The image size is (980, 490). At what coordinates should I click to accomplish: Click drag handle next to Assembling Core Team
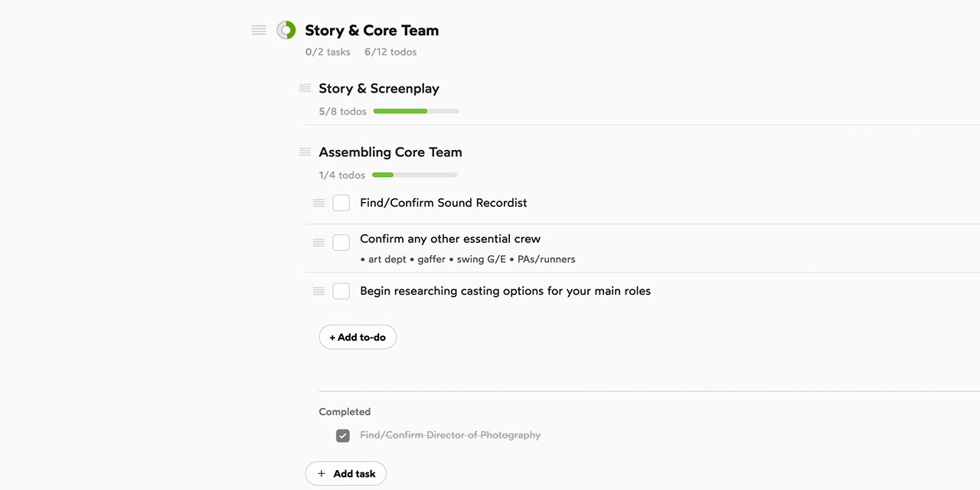pos(305,152)
